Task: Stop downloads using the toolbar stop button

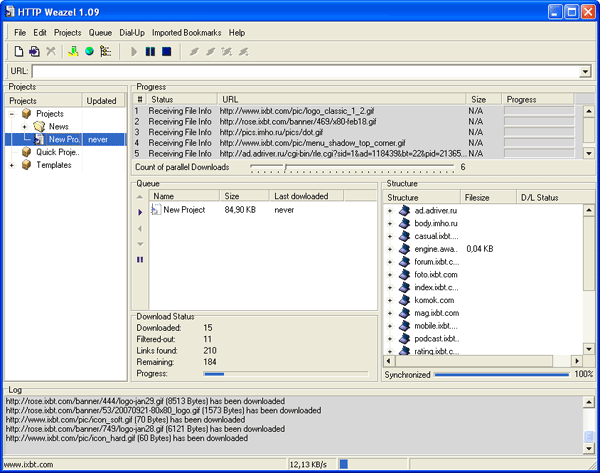Action: pos(166,51)
